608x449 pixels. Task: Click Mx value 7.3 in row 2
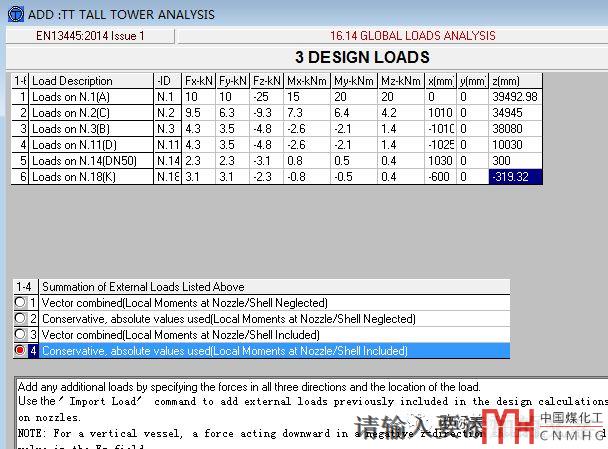click(307, 113)
